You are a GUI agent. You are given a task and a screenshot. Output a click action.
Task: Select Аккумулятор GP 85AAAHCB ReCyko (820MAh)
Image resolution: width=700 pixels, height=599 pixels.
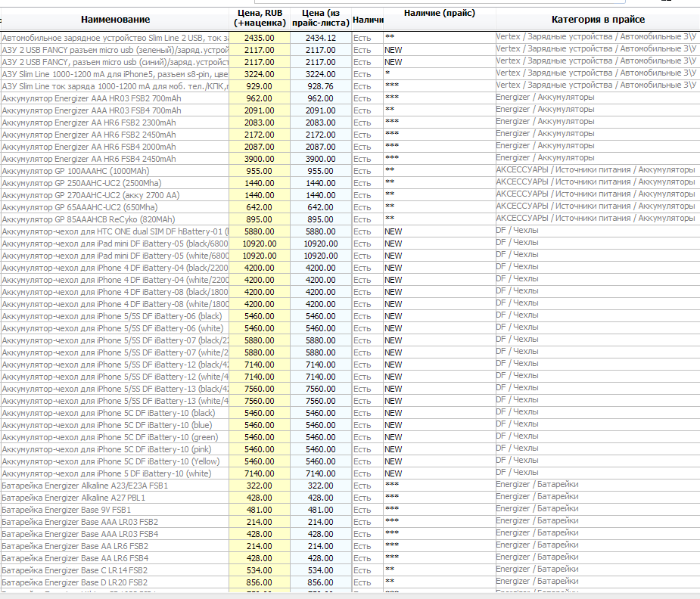tap(115, 219)
